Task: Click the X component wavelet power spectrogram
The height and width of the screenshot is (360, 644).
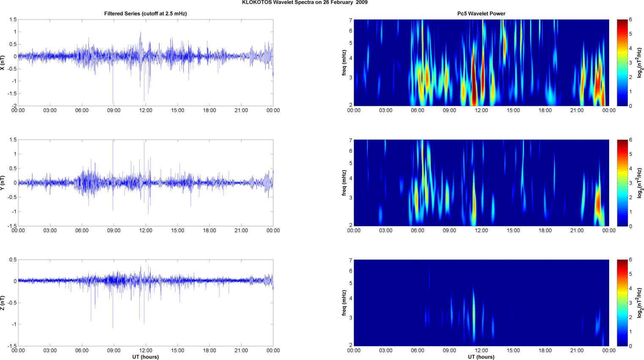Action: (481, 63)
